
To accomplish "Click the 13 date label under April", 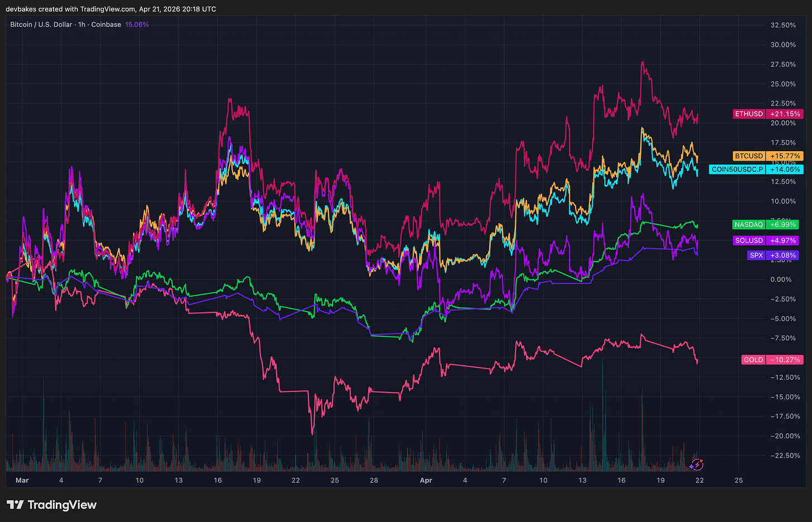I will (582, 480).
